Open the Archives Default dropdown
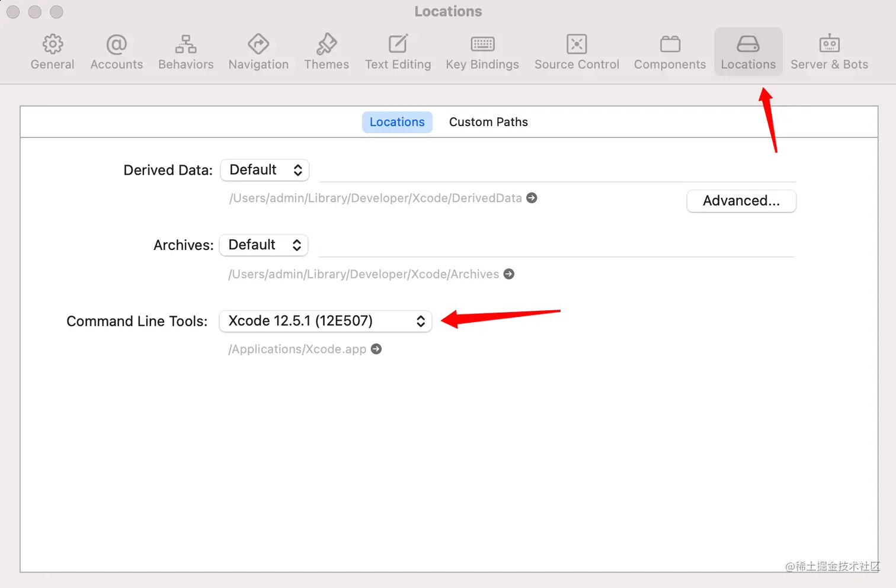This screenshot has width=896, height=588. tap(264, 245)
